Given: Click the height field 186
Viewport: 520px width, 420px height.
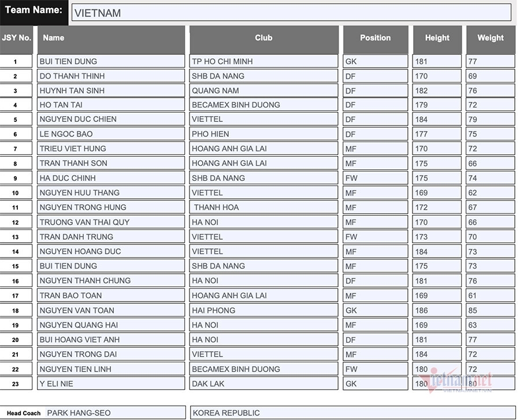Looking at the screenshot, I should (x=437, y=310).
